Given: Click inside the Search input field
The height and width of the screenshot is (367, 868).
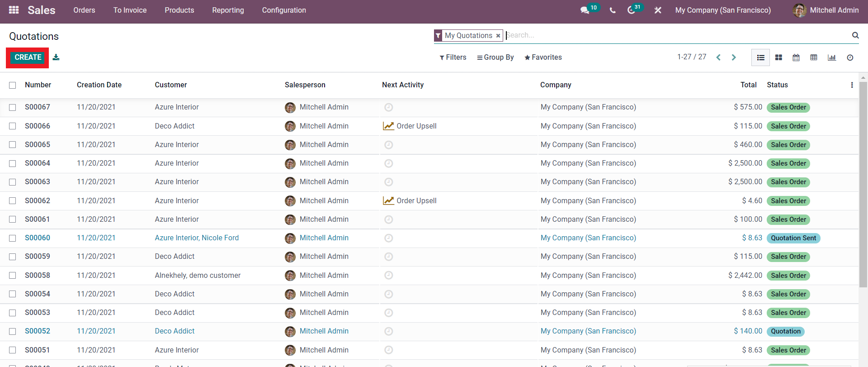Looking at the screenshot, I should 677,35.
